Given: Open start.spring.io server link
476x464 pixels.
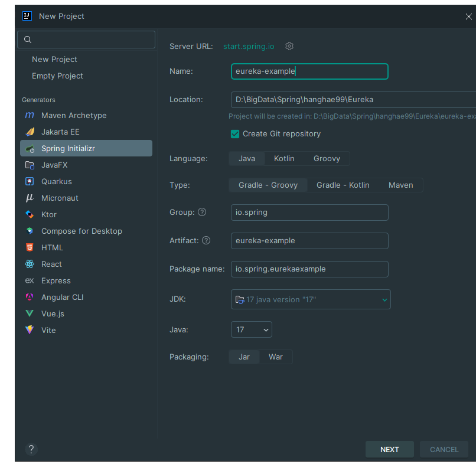Looking at the screenshot, I should tap(249, 47).
